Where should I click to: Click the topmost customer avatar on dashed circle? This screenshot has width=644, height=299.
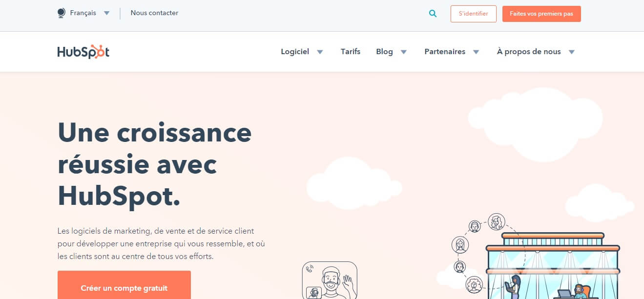[496, 222]
